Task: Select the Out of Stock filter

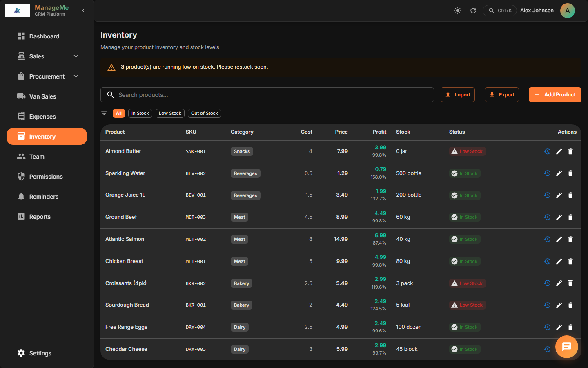Action: (x=204, y=113)
